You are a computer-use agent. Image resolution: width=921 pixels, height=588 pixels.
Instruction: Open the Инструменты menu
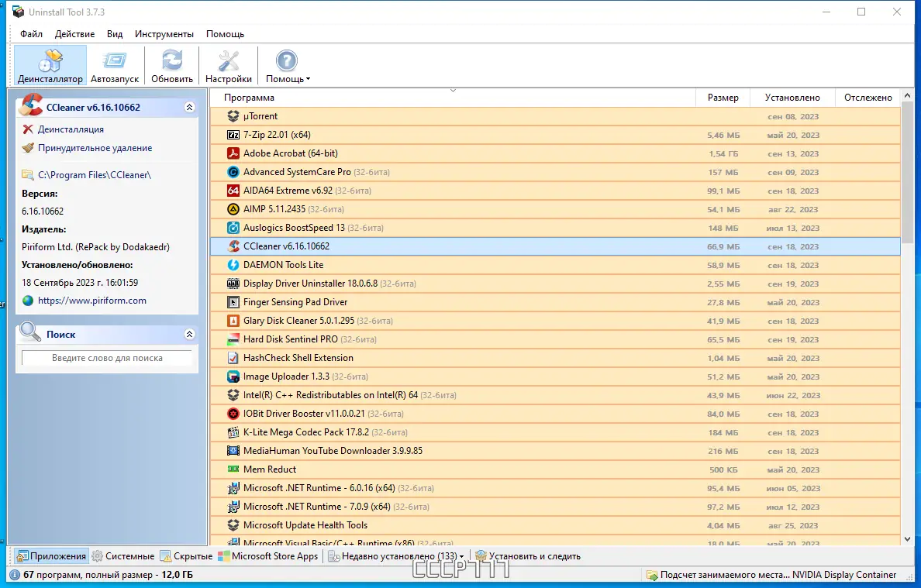(x=164, y=33)
